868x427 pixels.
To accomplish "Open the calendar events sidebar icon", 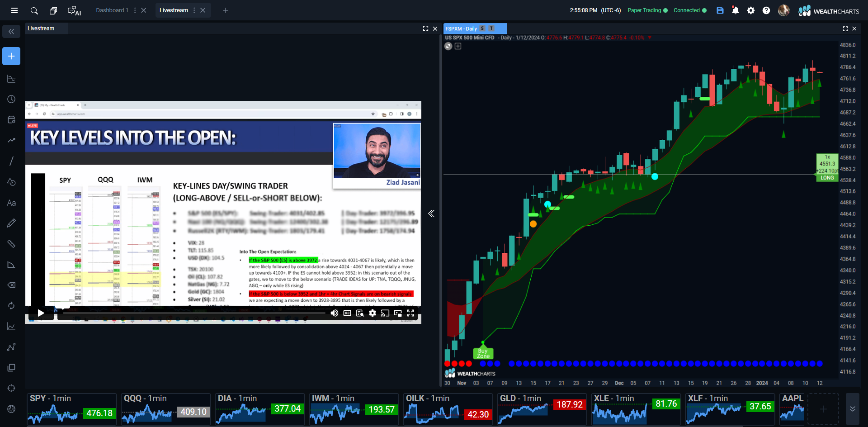I will click(11, 120).
